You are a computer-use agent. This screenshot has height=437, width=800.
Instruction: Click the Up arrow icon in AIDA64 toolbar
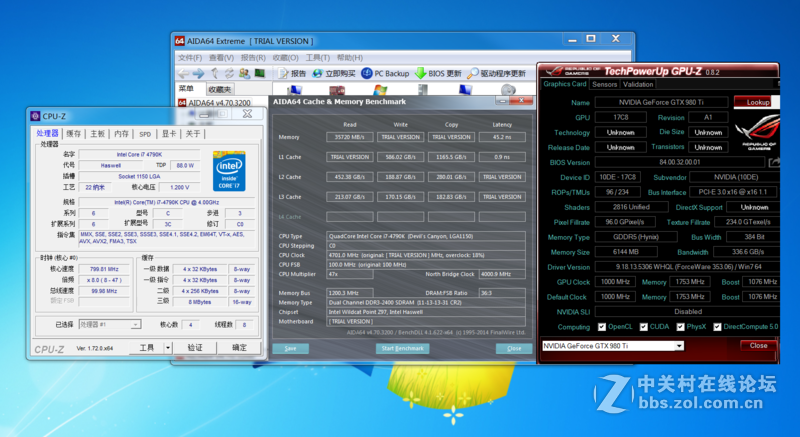pos(215,73)
